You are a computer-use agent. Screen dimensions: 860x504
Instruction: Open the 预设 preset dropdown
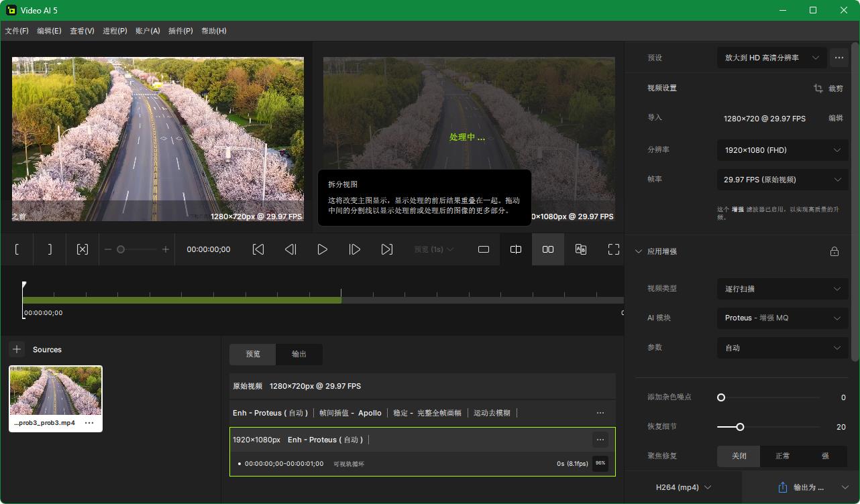coord(771,58)
